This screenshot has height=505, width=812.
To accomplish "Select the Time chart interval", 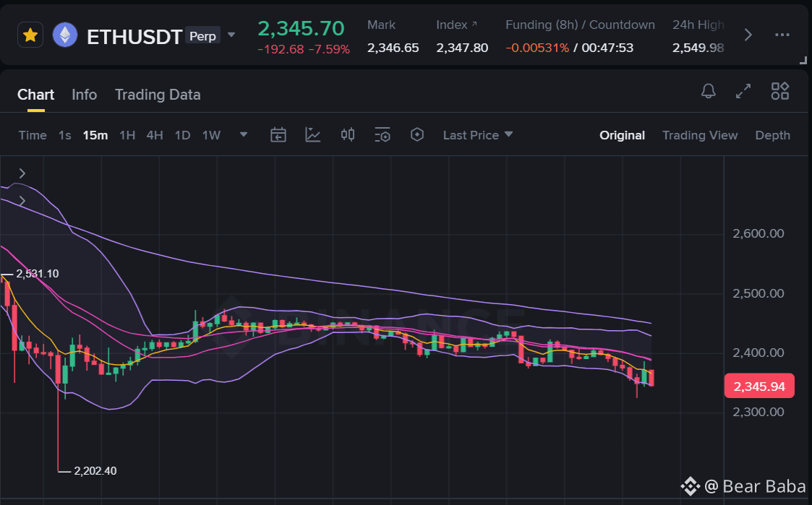I will tap(33, 135).
